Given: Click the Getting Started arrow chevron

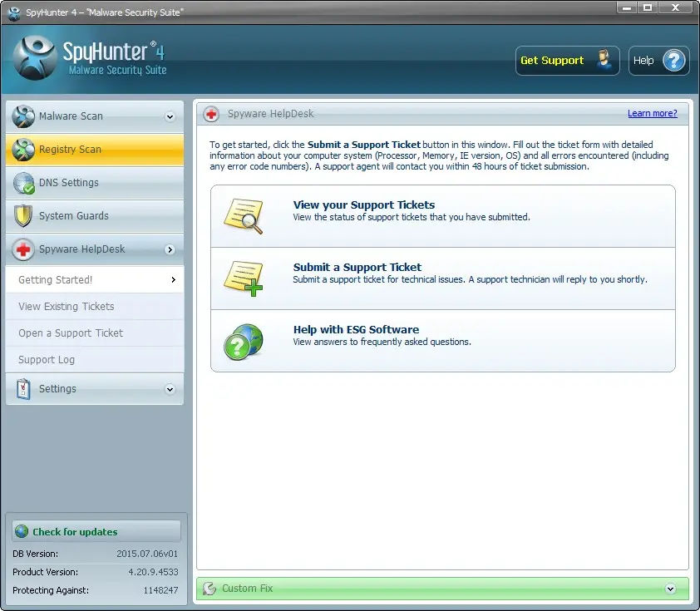Looking at the screenshot, I should coord(173,280).
